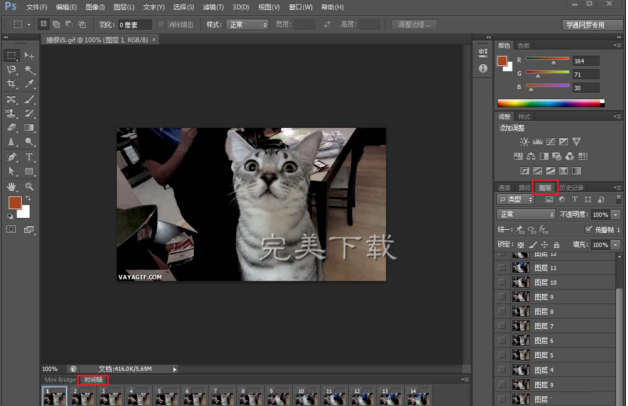Switch to the 时间轴 timeline tab
Image resolution: width=628 pixels, height=406 pixels.
point(92,380)
